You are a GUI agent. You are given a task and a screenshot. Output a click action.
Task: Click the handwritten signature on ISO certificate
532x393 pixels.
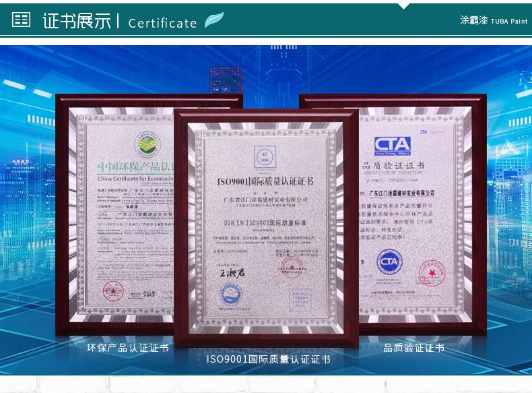[x=232, y=272]
